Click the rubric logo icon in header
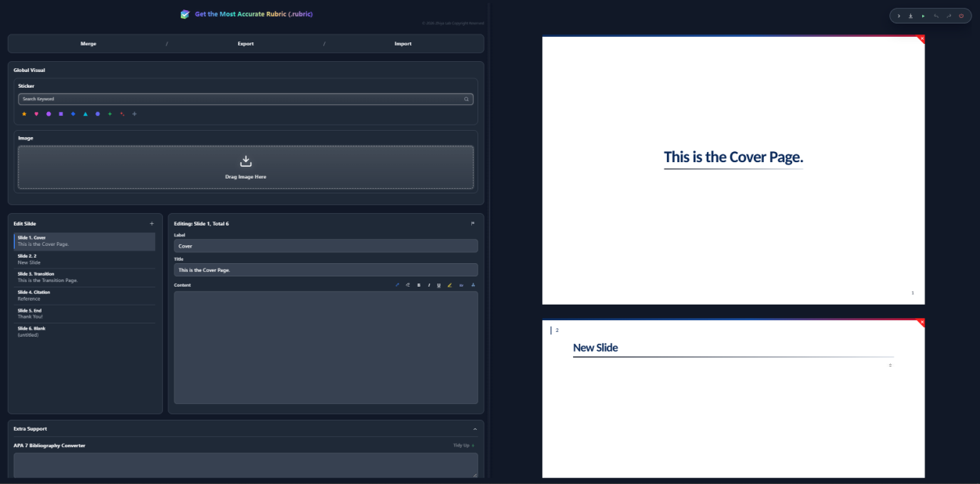This screenshot has height=484, width=980. (x=185, y=14)
